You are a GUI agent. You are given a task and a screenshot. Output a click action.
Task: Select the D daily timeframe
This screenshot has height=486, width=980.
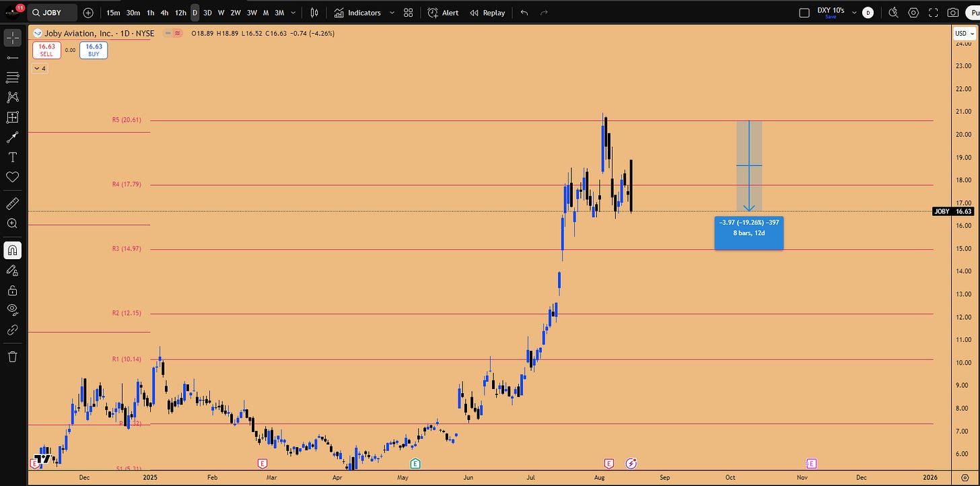tap(195, 13)
